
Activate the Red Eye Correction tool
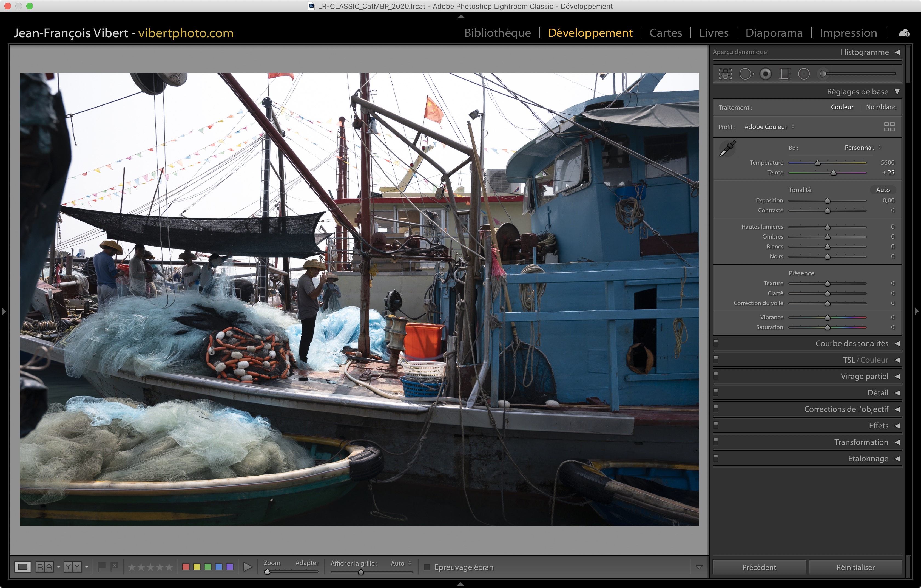[765, 74]
